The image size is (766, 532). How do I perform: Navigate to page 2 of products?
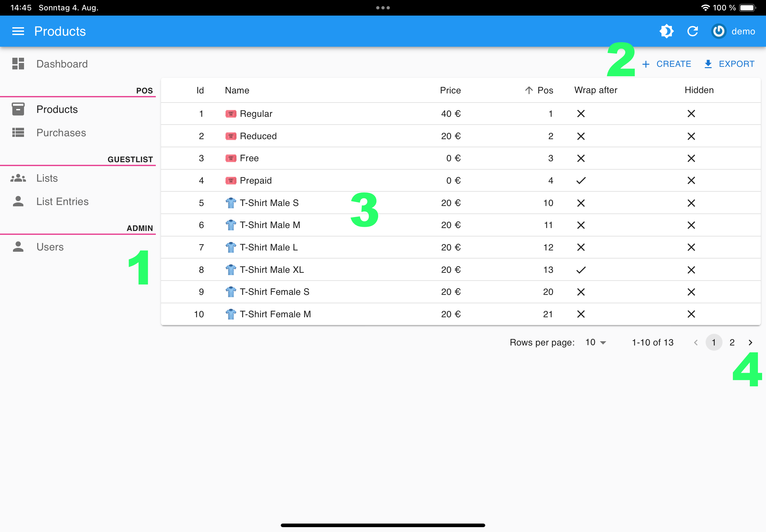[x=733, y=342]
